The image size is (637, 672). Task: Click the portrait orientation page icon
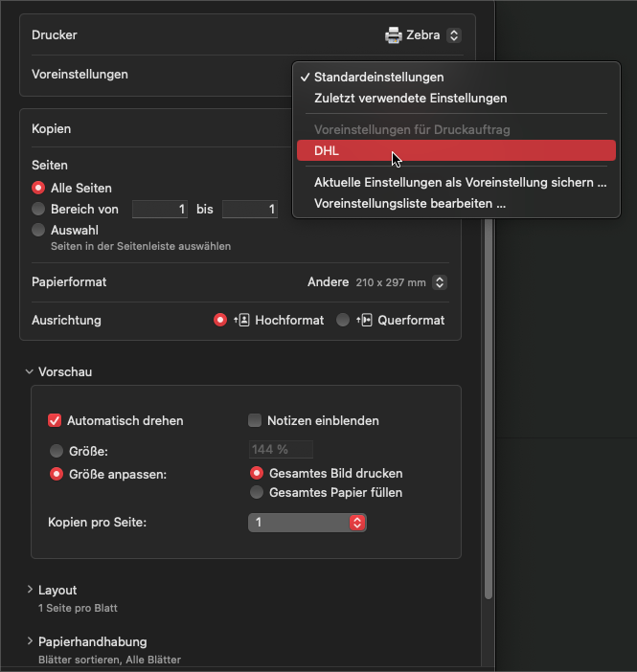tap(241, 321)
